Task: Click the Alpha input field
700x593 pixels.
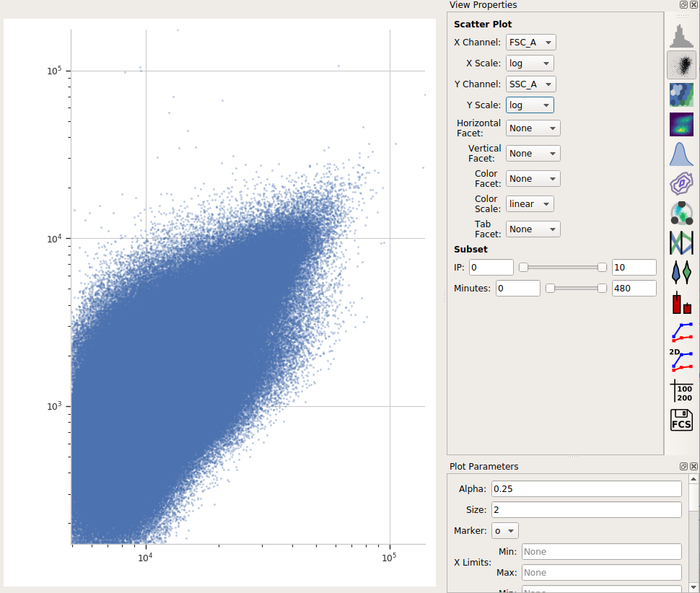Action: [x=586, y=488]
